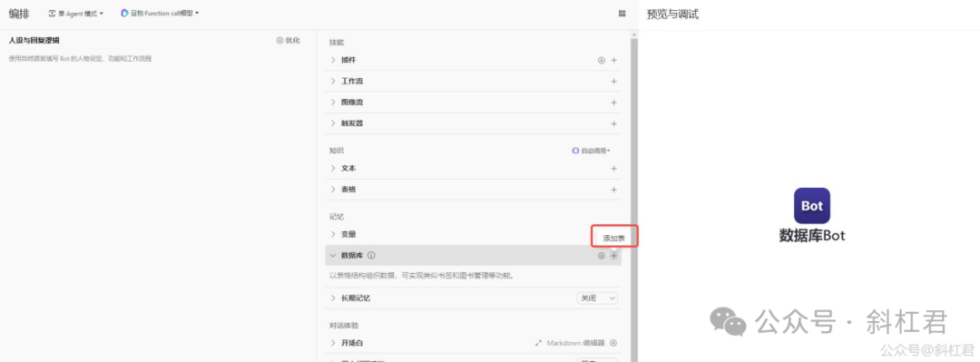Screen dimensions: 980x362
Task: Add table knowledge via the 表格 plus icon
Action: (x=613, y=190)
